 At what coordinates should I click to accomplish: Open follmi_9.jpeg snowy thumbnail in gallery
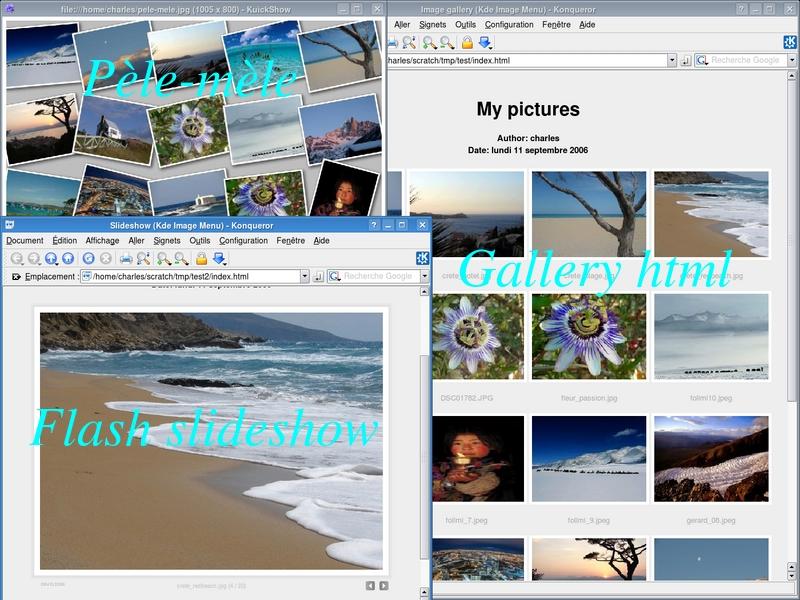coord(589,459)
